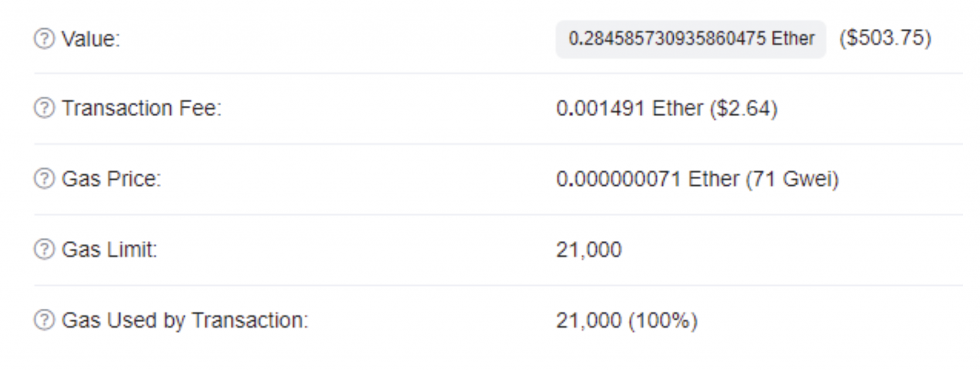The height and width of the screenshot is (370, 980).
Task: Click the Transaction Fee: label text
Action: (x=142, y=108)
